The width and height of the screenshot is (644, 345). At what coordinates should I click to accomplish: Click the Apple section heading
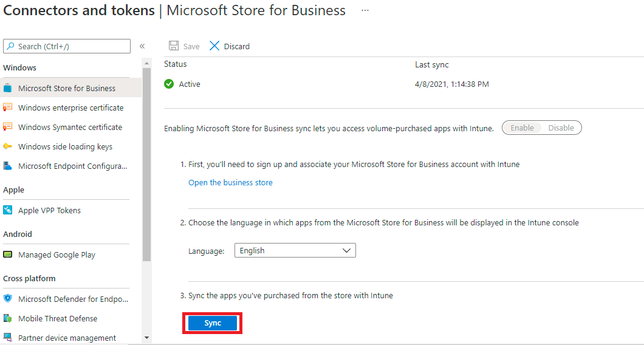pyautogui.click(x=13, y=190)
